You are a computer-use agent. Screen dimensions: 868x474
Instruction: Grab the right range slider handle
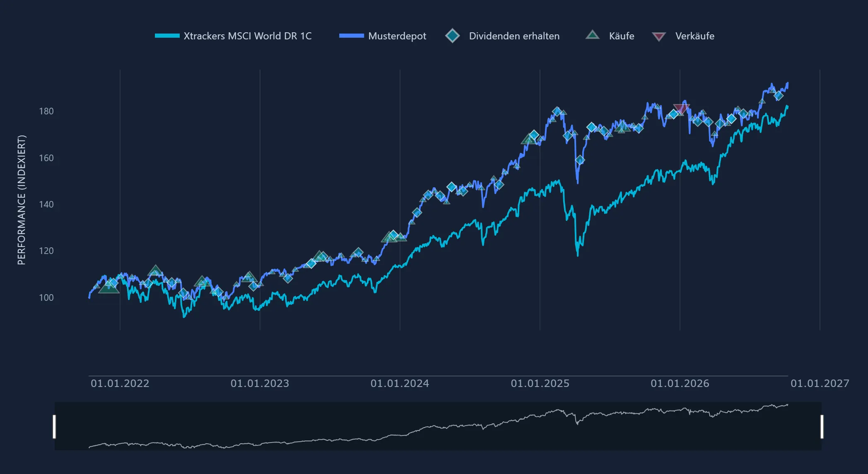[x=822, y=426]
